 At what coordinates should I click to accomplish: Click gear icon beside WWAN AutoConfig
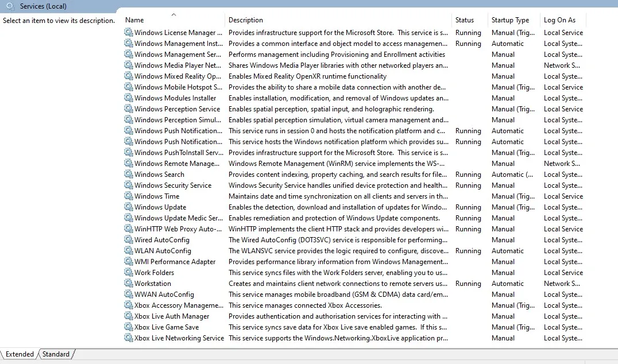129,294
